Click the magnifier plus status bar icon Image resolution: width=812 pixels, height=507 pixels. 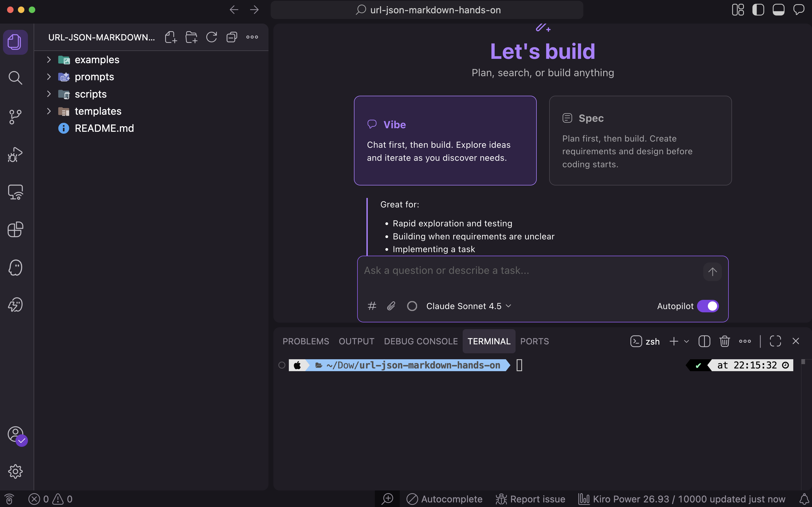point(387,499)
